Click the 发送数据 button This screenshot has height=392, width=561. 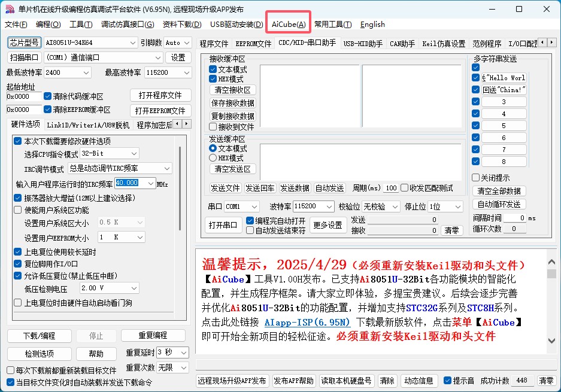tap(295, 188)
